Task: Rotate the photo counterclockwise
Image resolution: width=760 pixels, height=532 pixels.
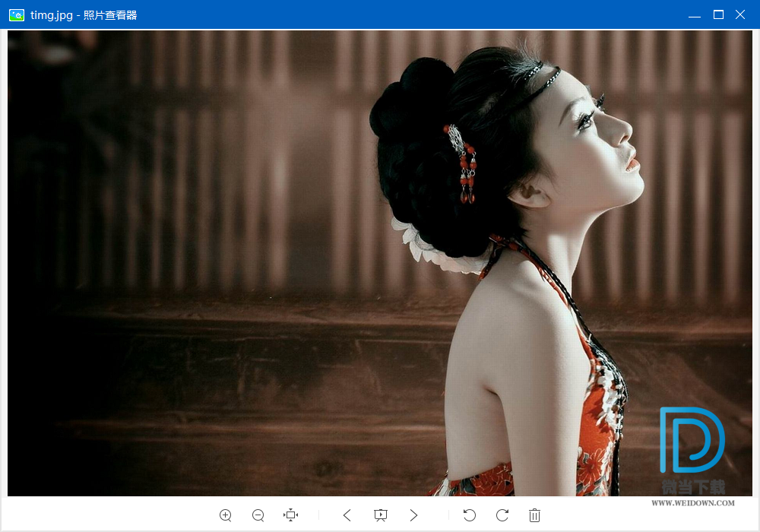Action: 469,515
